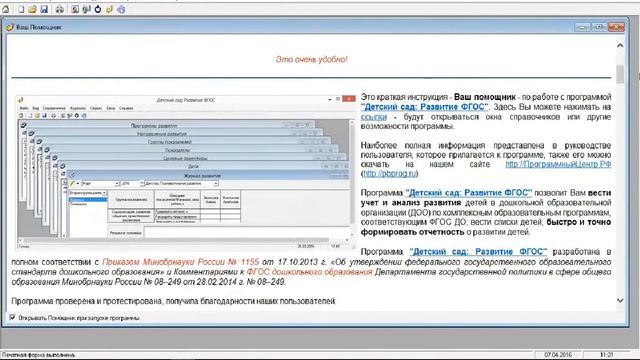Click the vertical scrollbar thumb
The image size is (640, 360).
(x=620, y=74)
